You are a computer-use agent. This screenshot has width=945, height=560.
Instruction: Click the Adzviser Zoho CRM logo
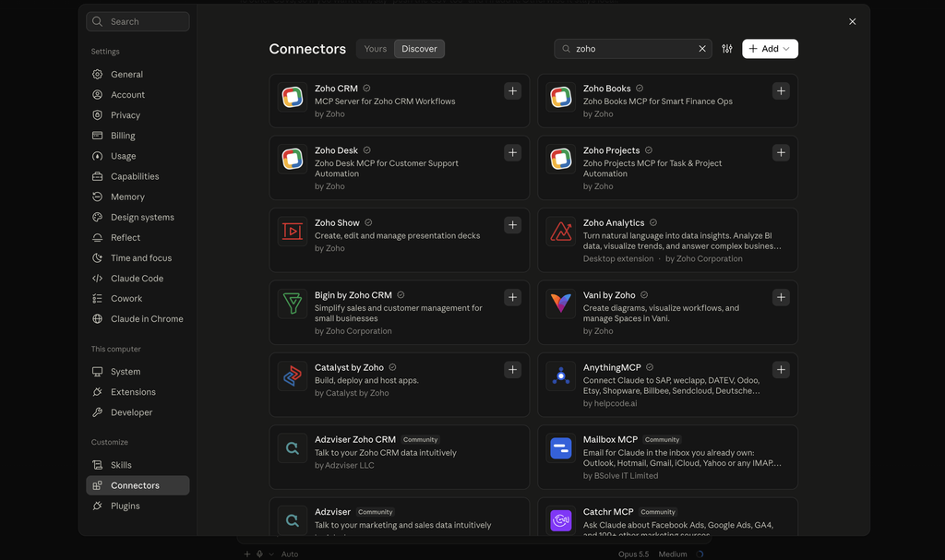coord(293,448)
